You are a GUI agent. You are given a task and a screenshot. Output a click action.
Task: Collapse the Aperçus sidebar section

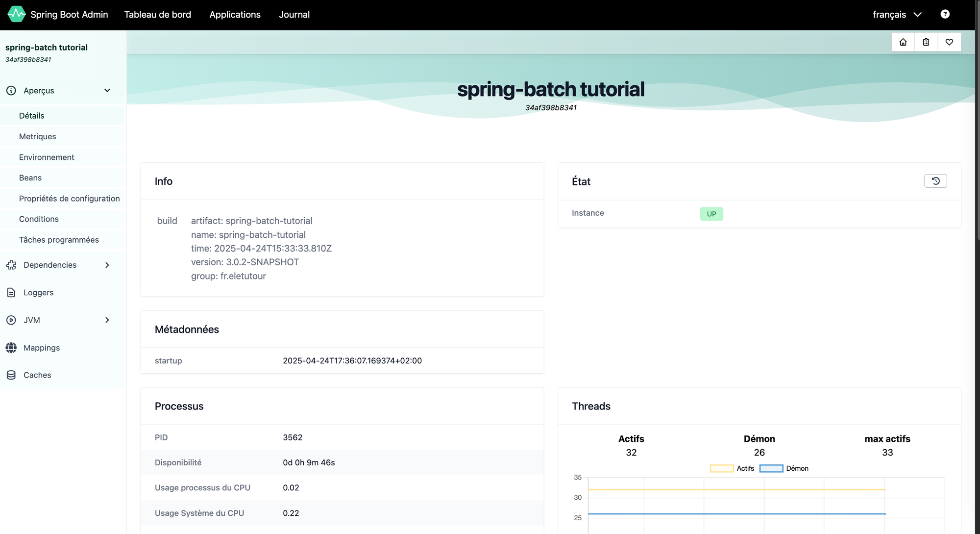point(107,91)
